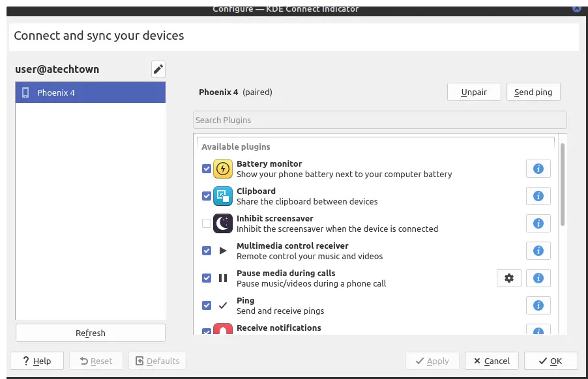The width and height of the screenshot is (588, 379).
Task: Click the Pause media during calls pause icon
Action: 223,278
